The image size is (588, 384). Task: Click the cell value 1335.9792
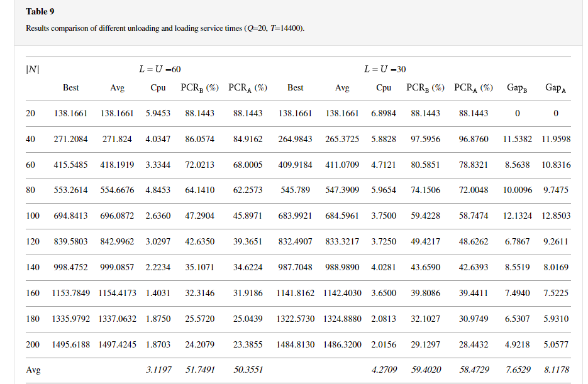tap(70, 319)
